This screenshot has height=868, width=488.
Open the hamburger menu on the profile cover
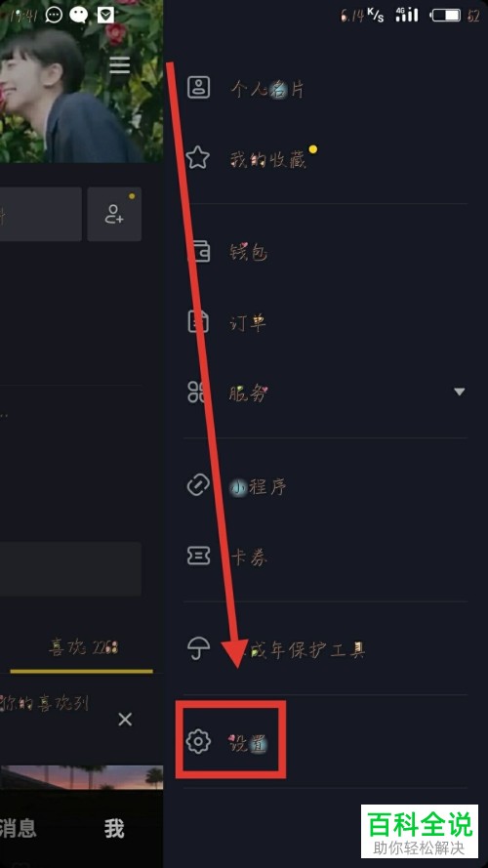tap(119, 65)
